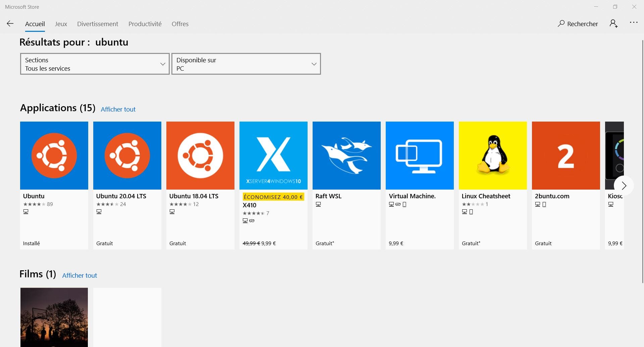644x347 pixels.
Task: Open the Offres tab
Action: pos(180,24)
